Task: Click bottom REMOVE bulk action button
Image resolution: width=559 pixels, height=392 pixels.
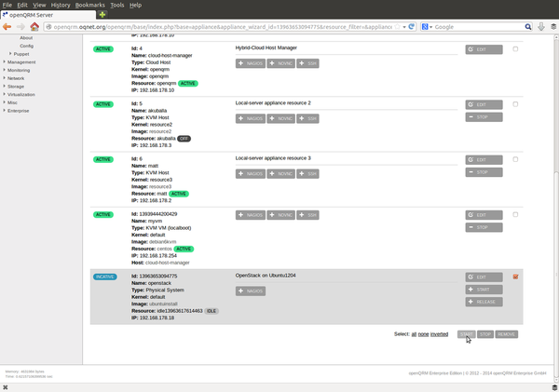Action: coord(506,334)
